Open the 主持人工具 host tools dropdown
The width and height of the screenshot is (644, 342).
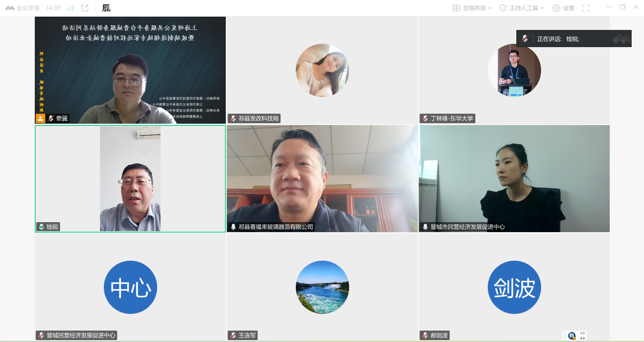tap(522, 8)
